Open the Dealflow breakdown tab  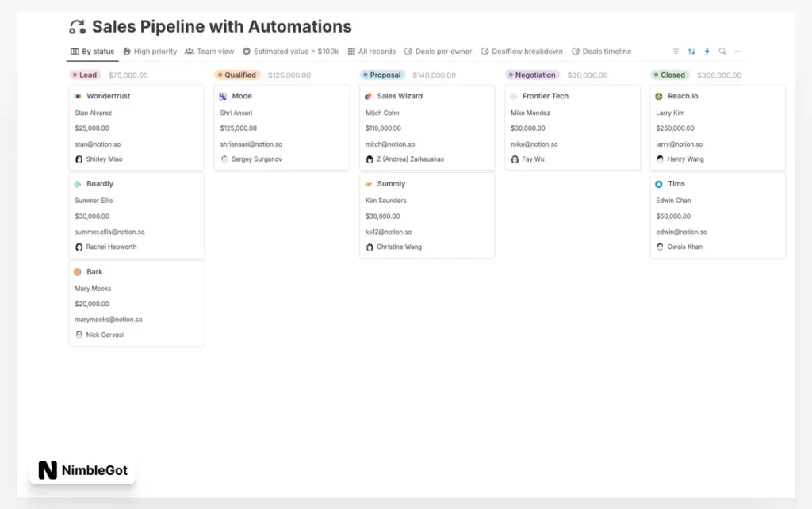[x=522, y=52]
